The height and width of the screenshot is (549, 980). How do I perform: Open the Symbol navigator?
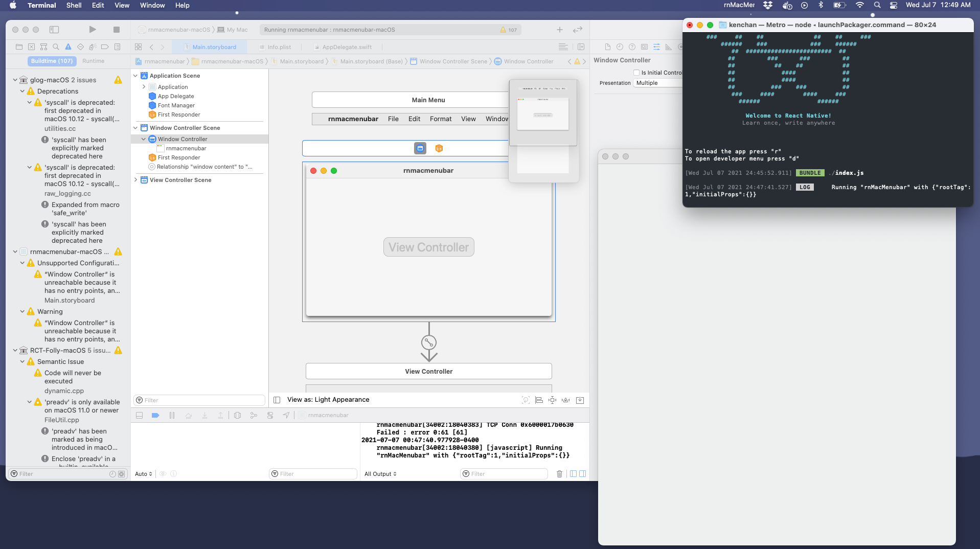coord(43,47)
